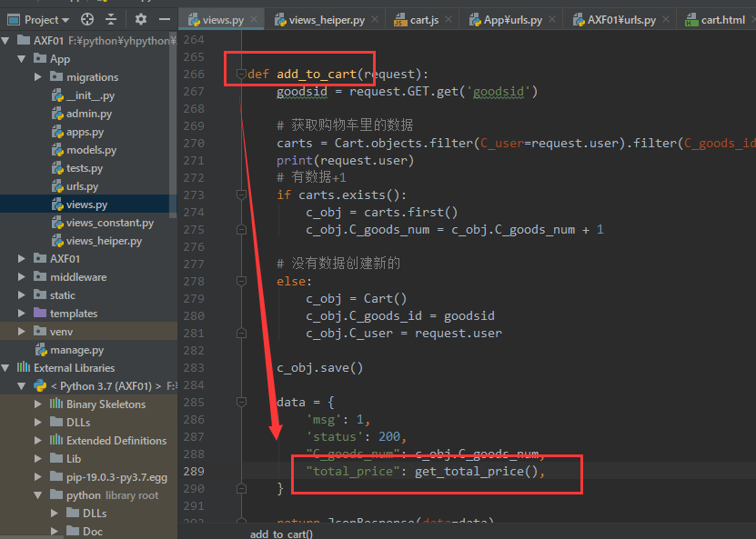Close the cart.js tab
This screenshot has height=539, width=756.
pyautogui.click(x=449, y=20)
